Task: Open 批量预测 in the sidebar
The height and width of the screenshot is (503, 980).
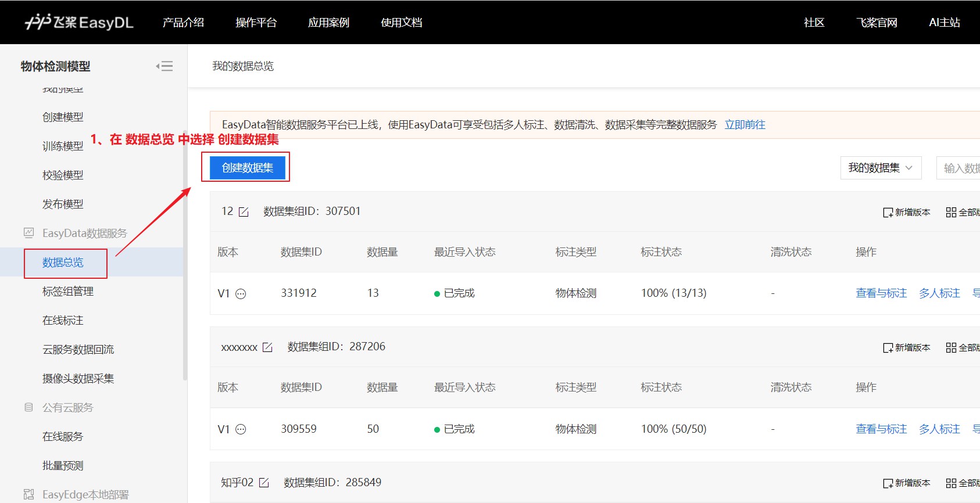Action: (63, 465)
